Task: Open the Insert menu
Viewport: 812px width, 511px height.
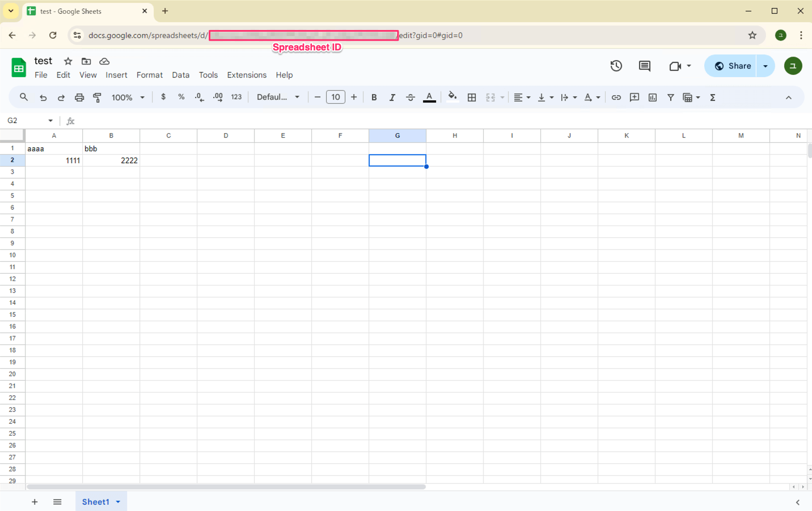Action: point(116,75)
